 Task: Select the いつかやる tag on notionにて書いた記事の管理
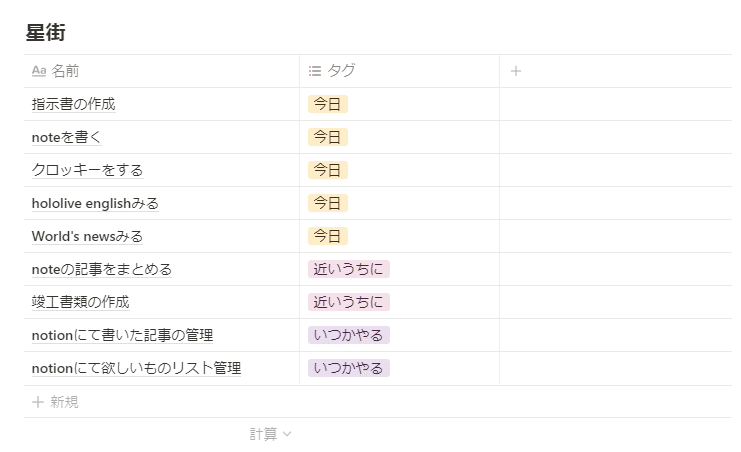(x=349, y=335)
